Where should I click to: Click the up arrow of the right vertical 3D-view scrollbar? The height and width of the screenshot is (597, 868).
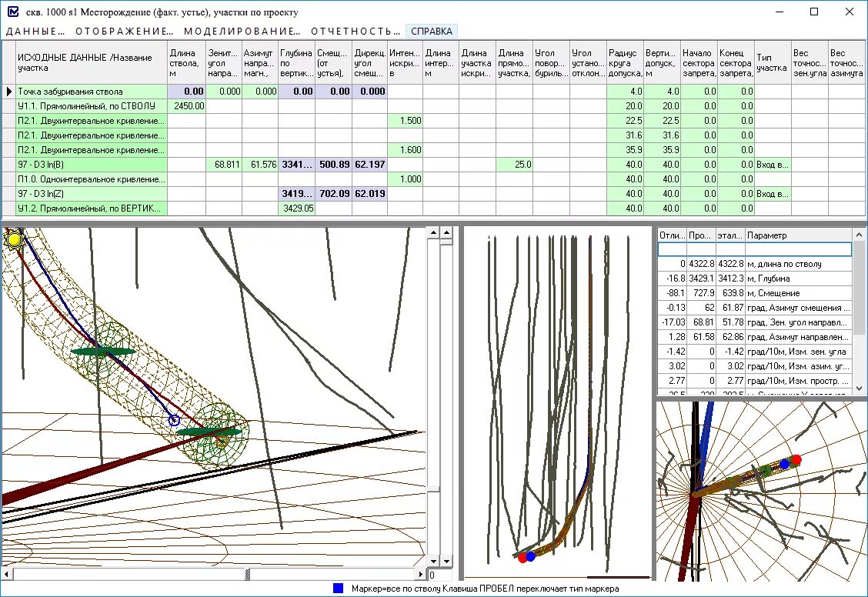point(446,232)
